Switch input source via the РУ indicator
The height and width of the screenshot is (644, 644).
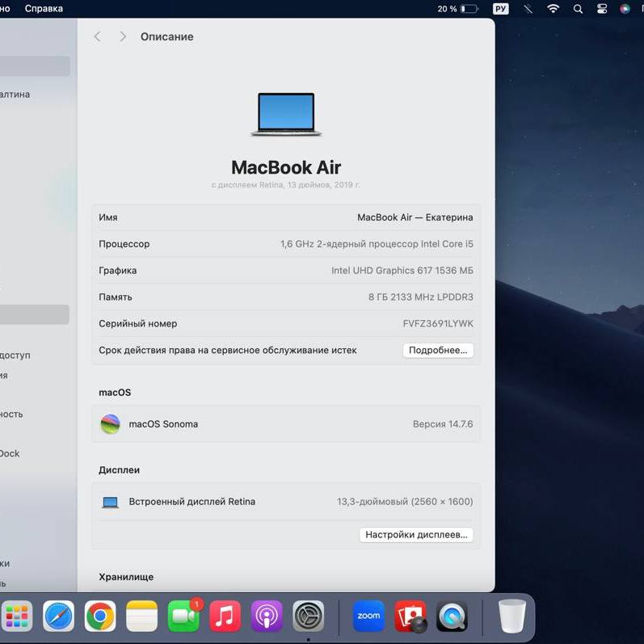pos(501,9)
